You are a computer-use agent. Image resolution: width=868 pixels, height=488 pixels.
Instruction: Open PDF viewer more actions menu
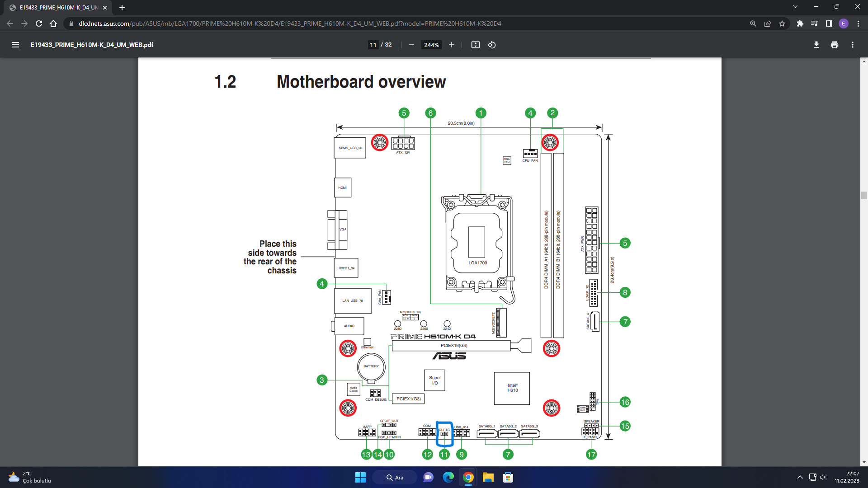[x=852, y=45]
